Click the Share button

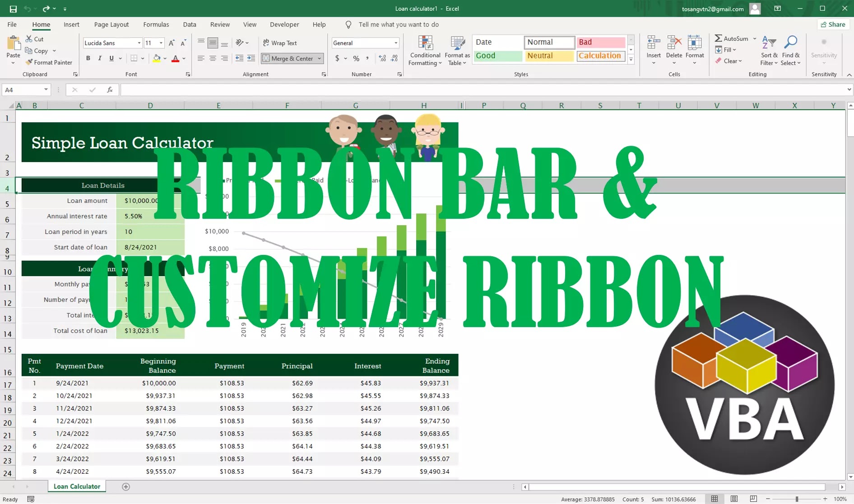click(833, 24)
